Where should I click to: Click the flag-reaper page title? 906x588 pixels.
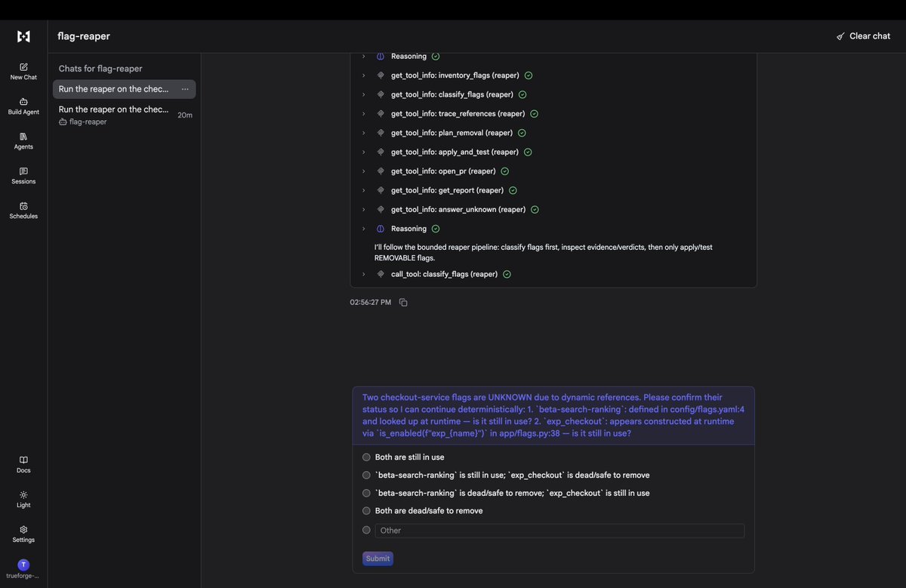pos(84,36)
